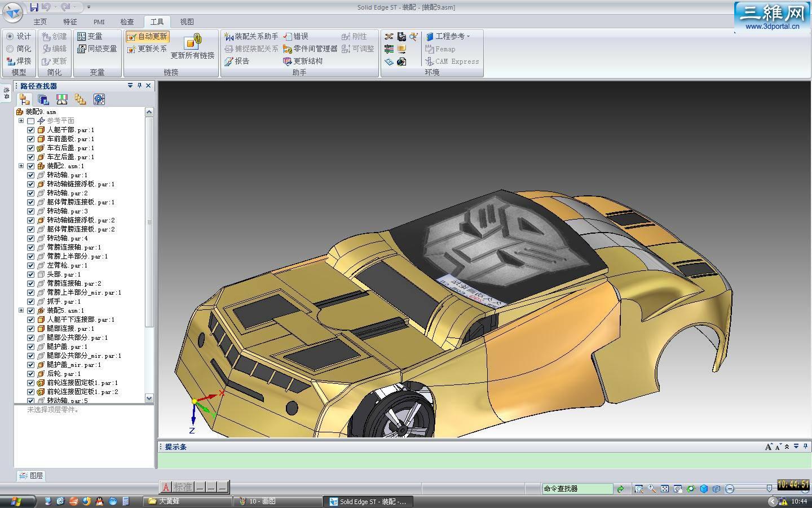Expand the 参考平面 tree node
812x508 pixels.
coord(21,121)
